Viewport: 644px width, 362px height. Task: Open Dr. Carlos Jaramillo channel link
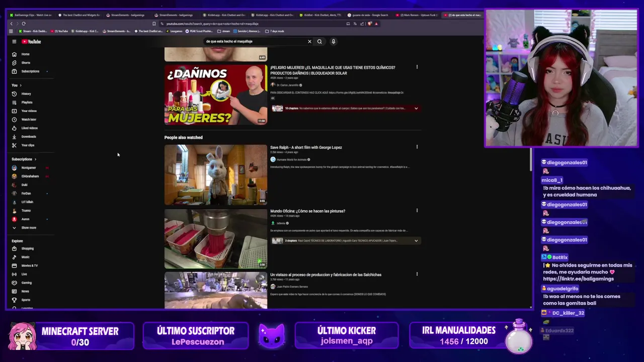pyautogui.click(x=287, y=85)
